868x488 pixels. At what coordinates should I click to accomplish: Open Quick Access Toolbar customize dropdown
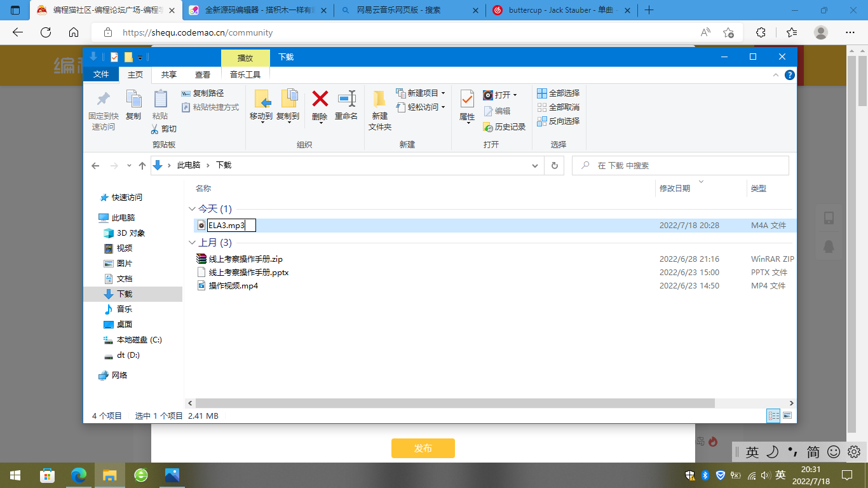(140, 58)
